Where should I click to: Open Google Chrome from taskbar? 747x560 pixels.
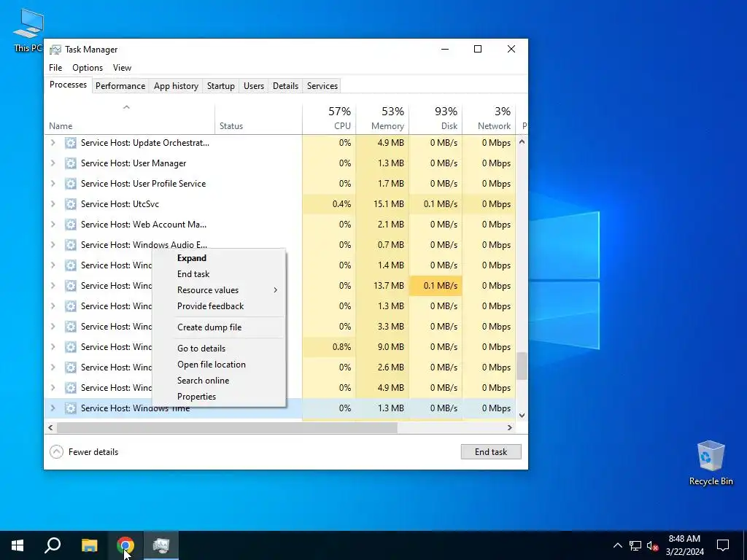125,545
